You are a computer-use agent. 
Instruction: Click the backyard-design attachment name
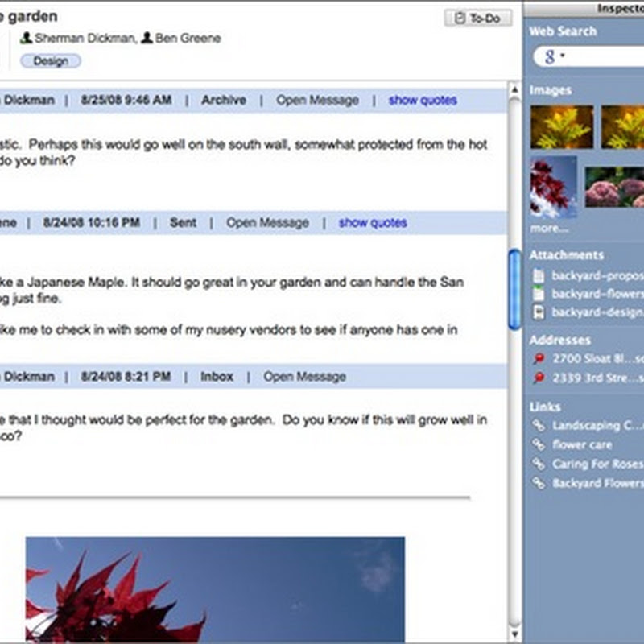click(597, 312)
